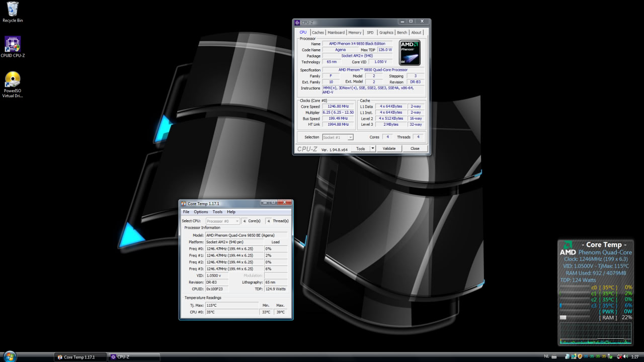644x362 pixels.
Task: Click the HT Link value '1994.88 MHz'
Action: tap(338, 125)
